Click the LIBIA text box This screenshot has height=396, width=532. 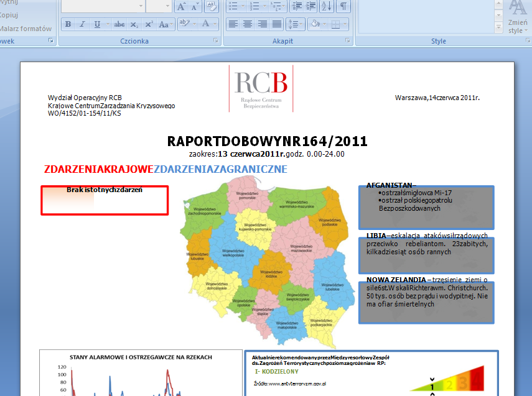pyautogui.click(x=426, y=255)
